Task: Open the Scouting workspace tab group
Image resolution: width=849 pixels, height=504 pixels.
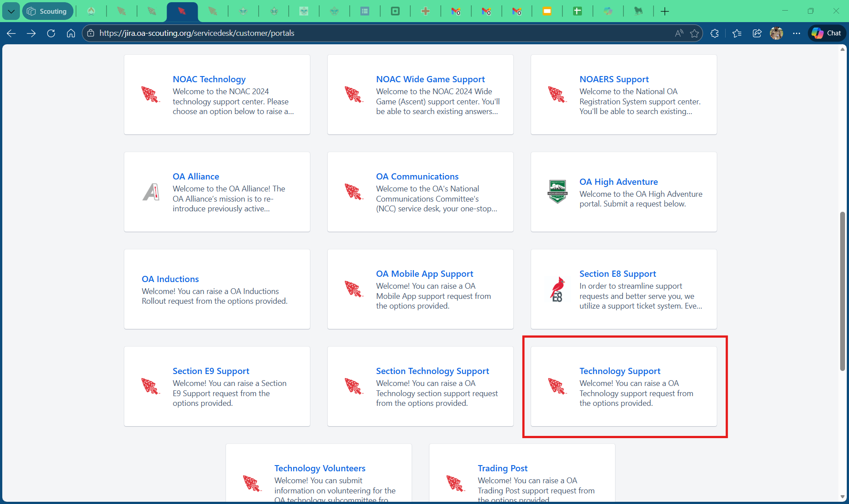Action: coord(47,11)
